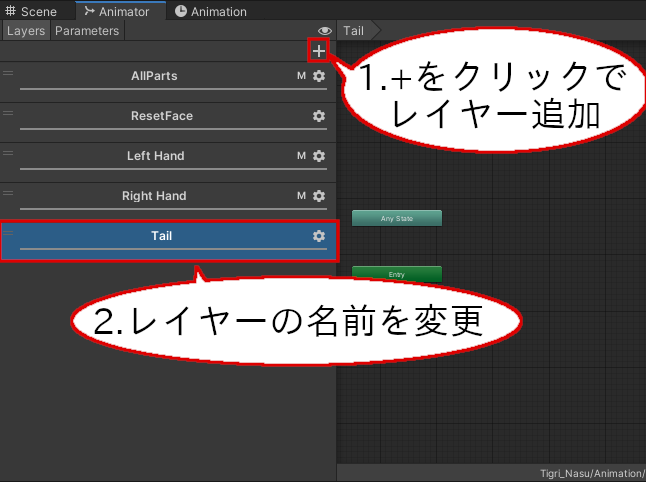Switch to the Animation tab

[211, 11]
